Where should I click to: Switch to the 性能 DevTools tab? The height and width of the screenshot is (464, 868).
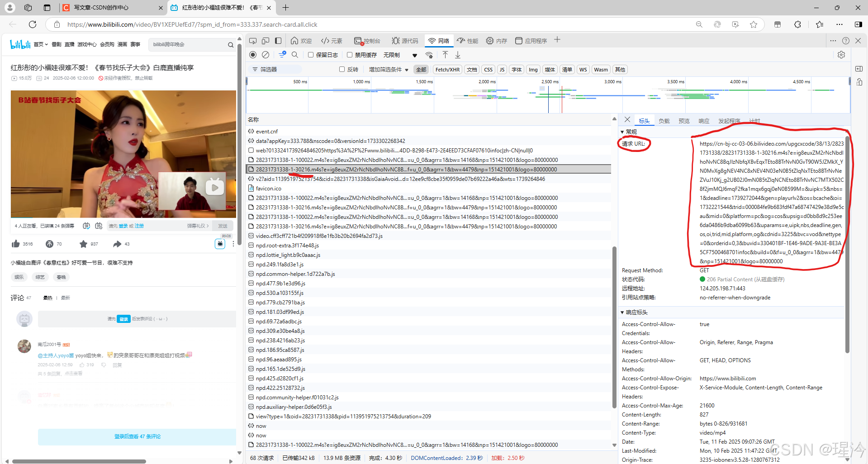(x=468, y=41)
